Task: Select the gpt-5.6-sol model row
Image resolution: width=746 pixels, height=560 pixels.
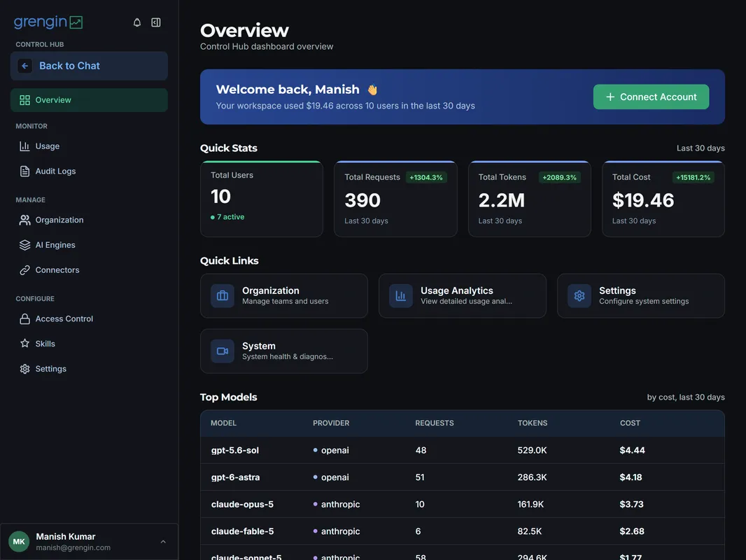Action: click(463, 450)
